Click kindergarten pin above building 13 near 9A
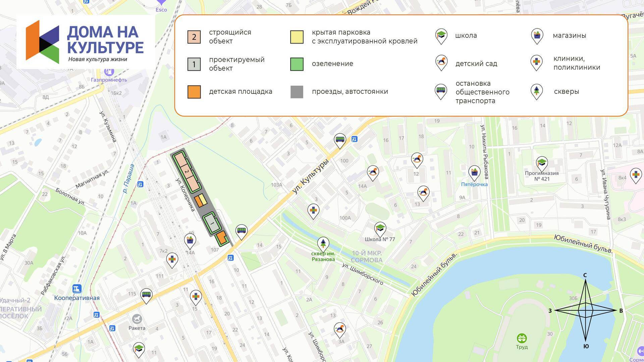Viewport: 644px width, 362px height. (423, 194)
